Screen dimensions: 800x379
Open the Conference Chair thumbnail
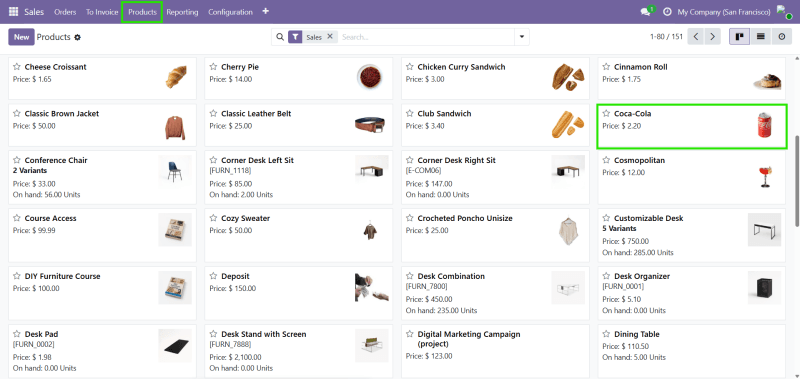click(175, 172)
